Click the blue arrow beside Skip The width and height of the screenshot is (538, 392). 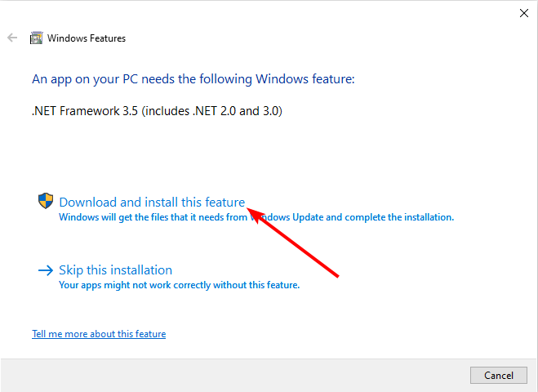(x=46, y=270)
